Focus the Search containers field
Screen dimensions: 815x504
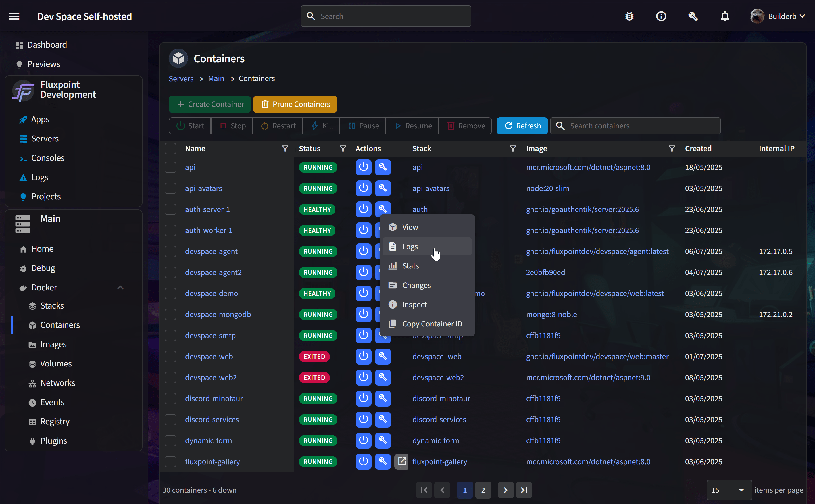click(635, 126)
